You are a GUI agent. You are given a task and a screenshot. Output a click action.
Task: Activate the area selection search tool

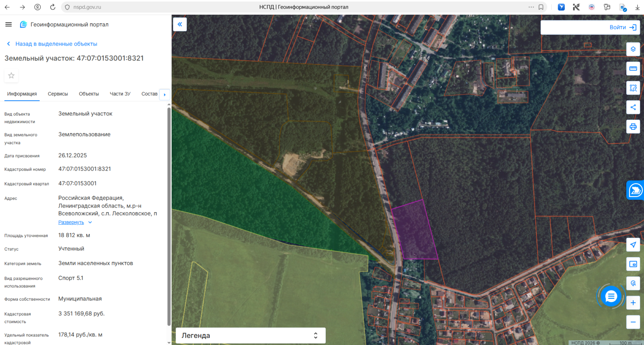click(x=633, y=88)
